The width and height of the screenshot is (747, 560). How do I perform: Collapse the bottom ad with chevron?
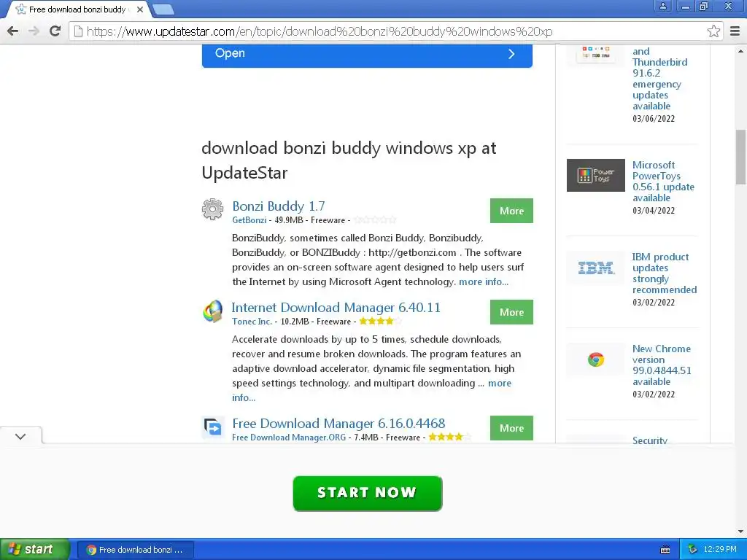click(x=20, y=436)
